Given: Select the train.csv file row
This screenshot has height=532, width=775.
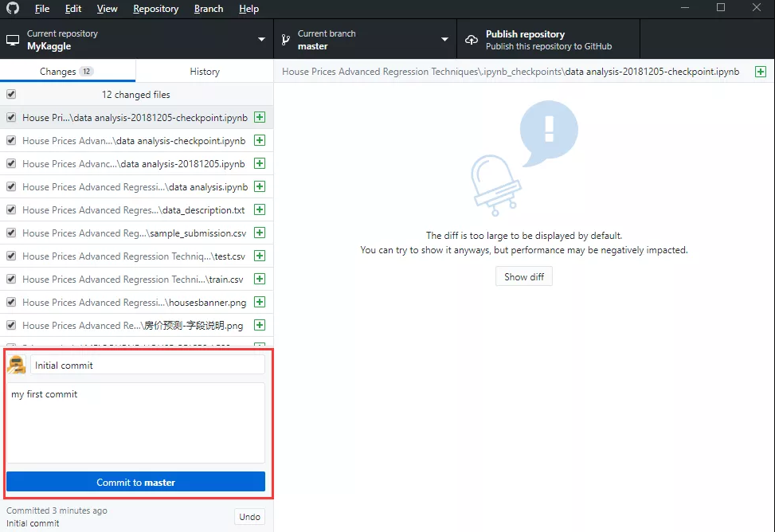Looking at the screenshot, I should (136, 279).
